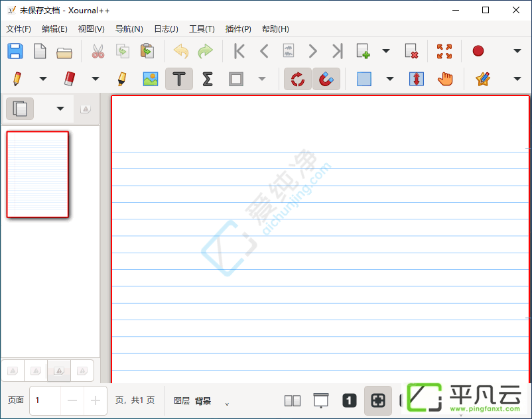Close the sidebar with the disabled top button
This screenshot has width=532, height=419.
tap(86, 109)
